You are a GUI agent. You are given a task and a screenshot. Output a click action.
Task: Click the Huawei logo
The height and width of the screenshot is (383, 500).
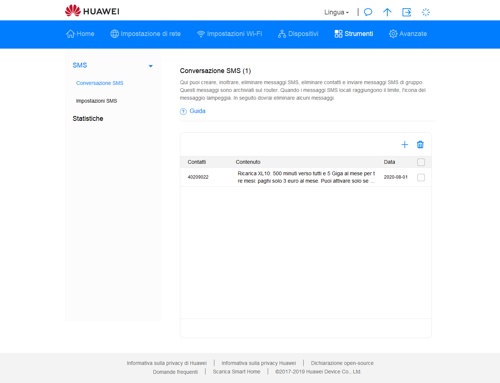click(92, 11)
